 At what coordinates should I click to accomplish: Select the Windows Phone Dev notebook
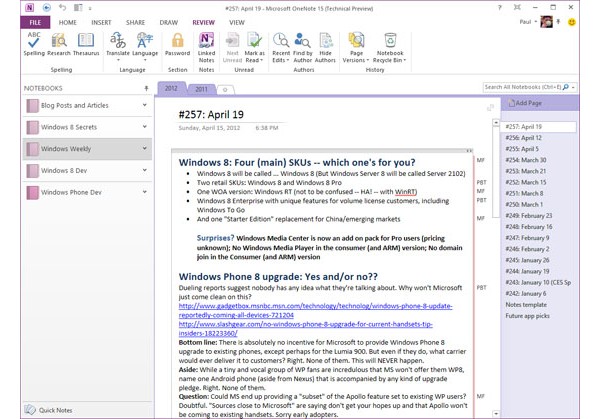pos(87,192)
